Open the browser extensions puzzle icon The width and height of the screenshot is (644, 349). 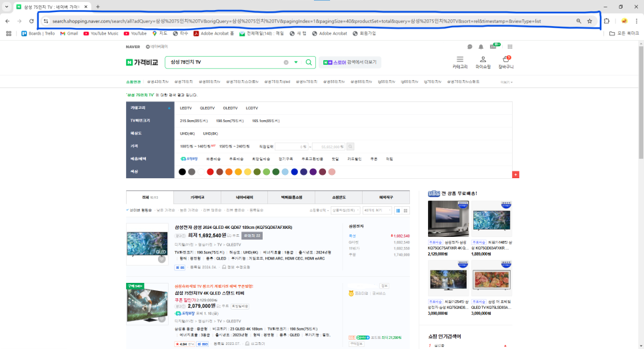pyautogui.click(x=607, y=21)
